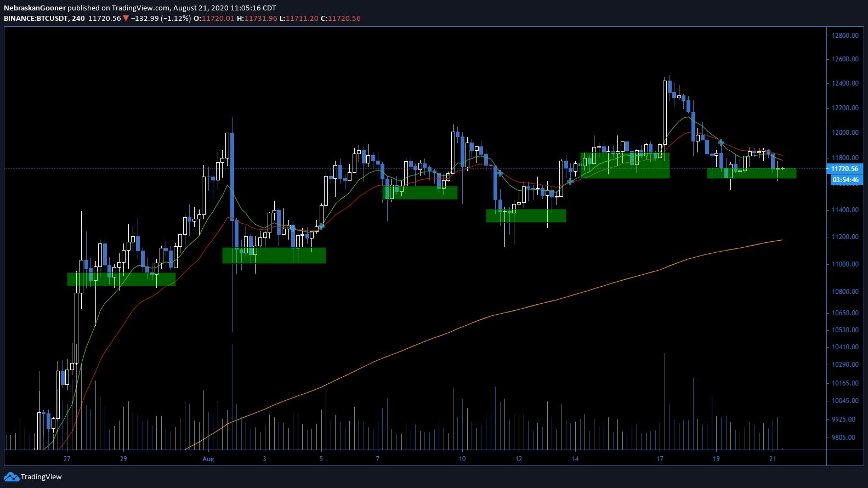Click the H:11731.96 high value in header
Screen dimensions: 868x488
coord(257,18)
